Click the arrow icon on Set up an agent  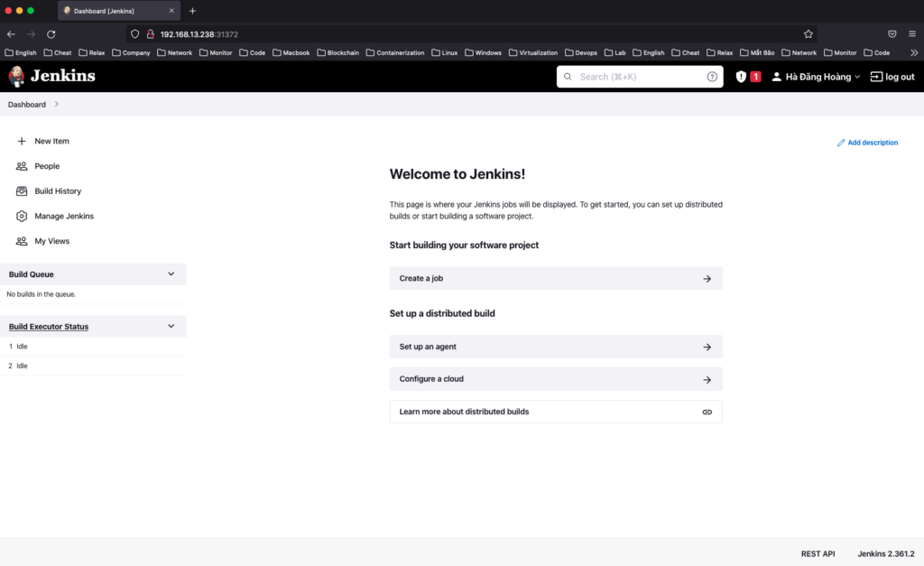tap(707, 347)
